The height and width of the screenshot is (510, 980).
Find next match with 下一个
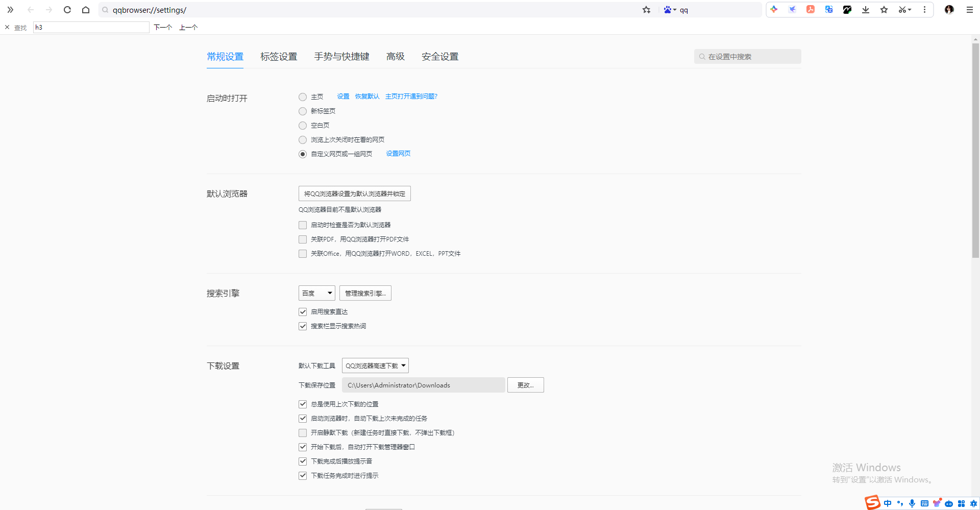163,27
